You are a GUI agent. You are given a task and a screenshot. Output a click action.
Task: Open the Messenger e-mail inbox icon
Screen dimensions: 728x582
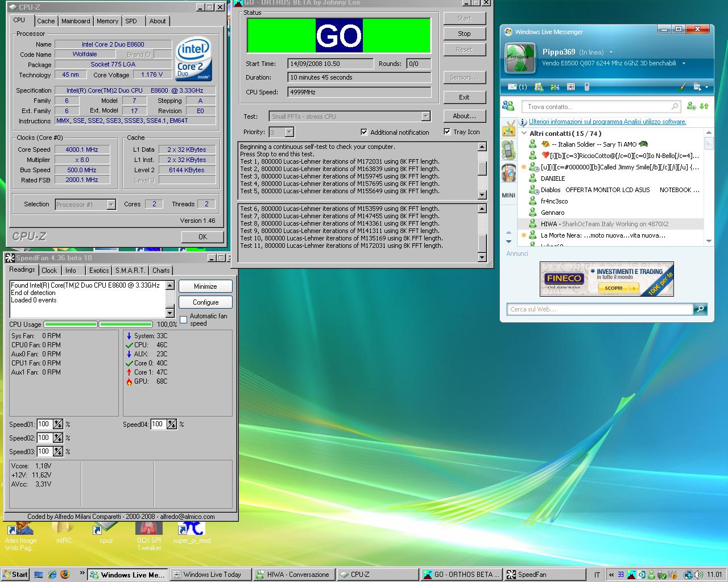pyautogui.click(x=516, y=87)
